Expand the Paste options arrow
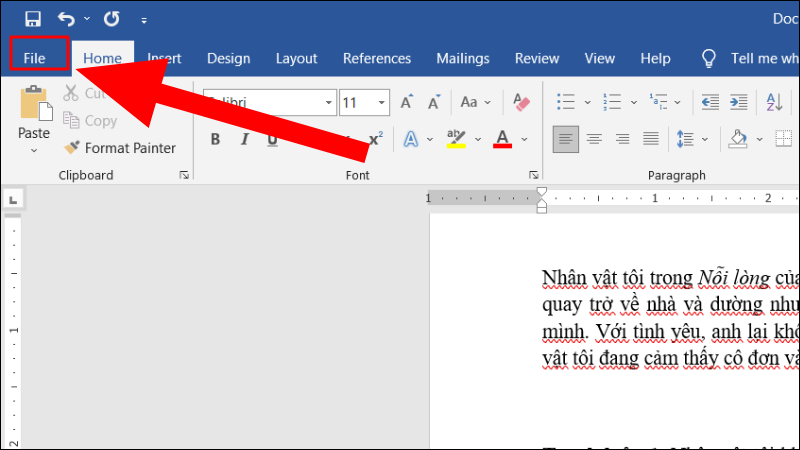The height and width of the screenshot is (450, 800). pyautogui.click(x=34, y=150)
